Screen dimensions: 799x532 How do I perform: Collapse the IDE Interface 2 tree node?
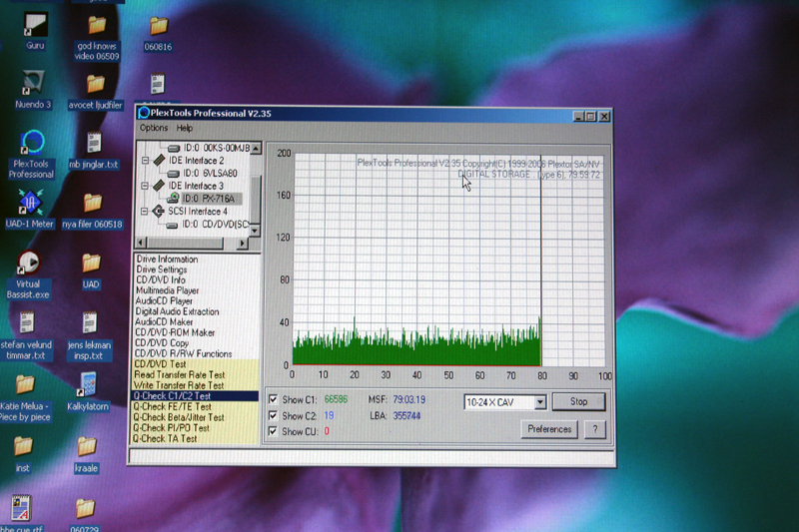(145, 161)
